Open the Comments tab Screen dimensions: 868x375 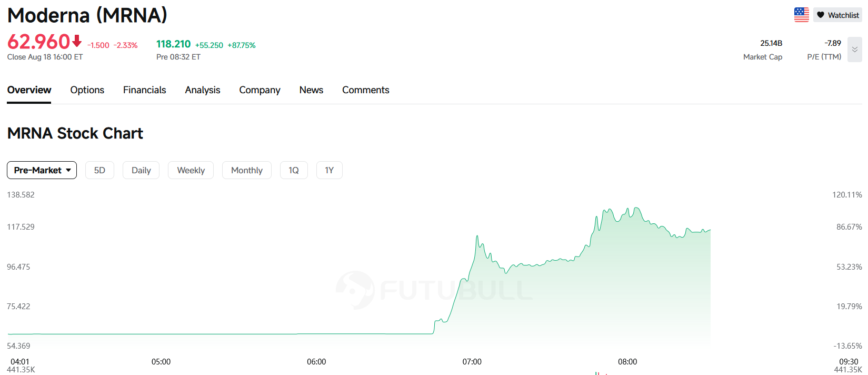click(x=366, y=90)
